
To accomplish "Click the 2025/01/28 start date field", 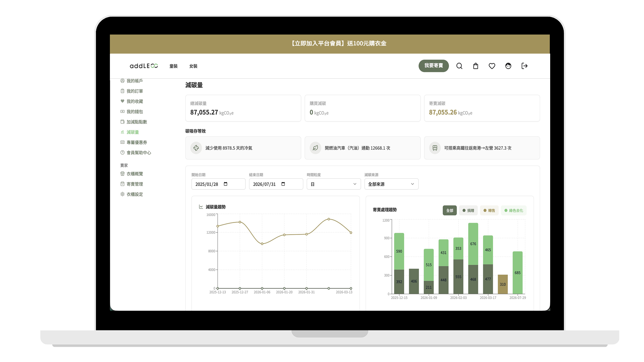I will pyautogui.click(x=218, y=184).
